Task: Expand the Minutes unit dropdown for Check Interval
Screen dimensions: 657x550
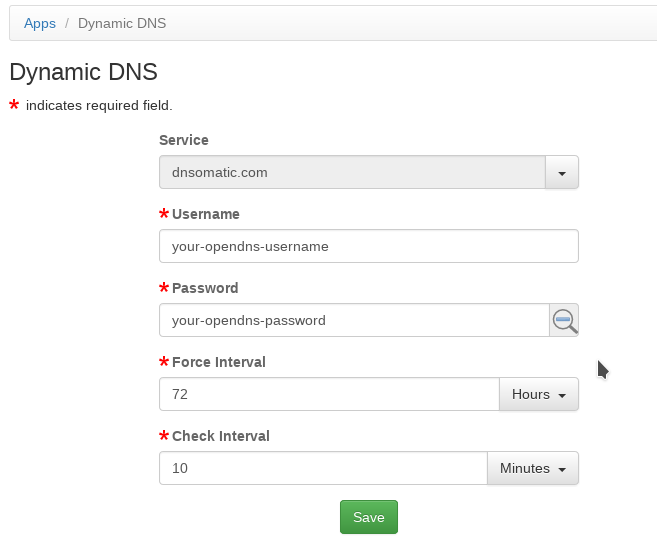Action: (533, 468)
